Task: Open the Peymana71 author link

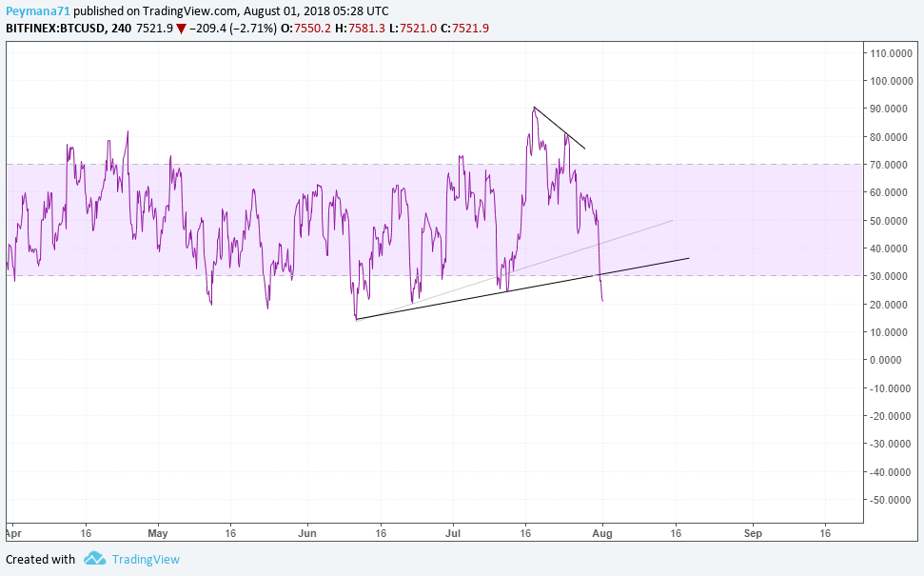Action: click(38, 11)
